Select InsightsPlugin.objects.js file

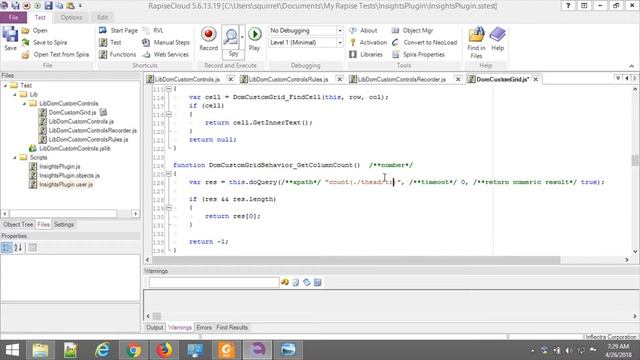point(69,176)
